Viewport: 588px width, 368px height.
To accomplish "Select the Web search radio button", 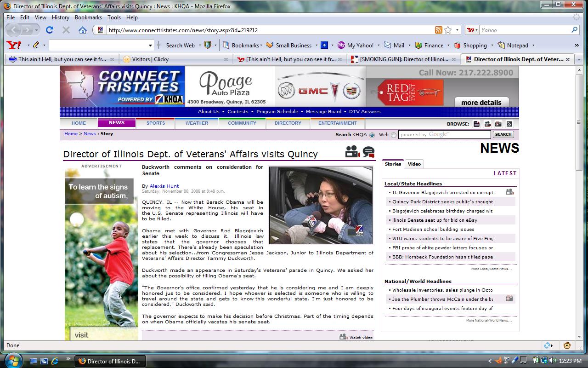I will [394, 135].
